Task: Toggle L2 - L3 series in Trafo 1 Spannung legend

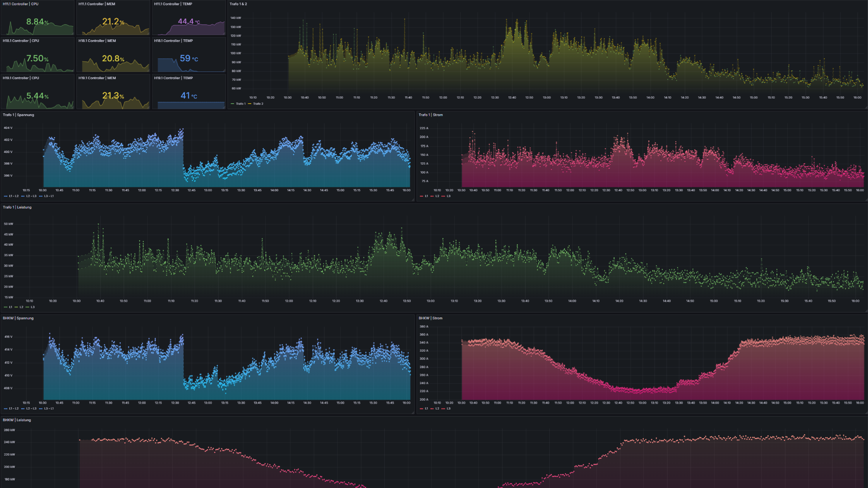Action: click(x=31, y=196)
